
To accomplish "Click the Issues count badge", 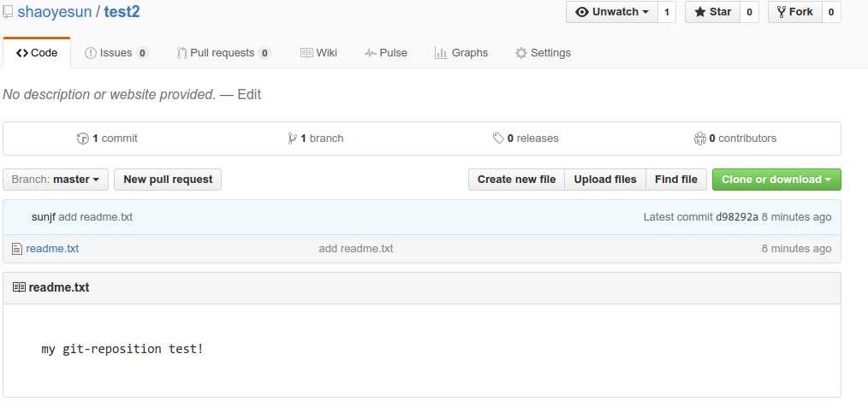I will 142,53.
